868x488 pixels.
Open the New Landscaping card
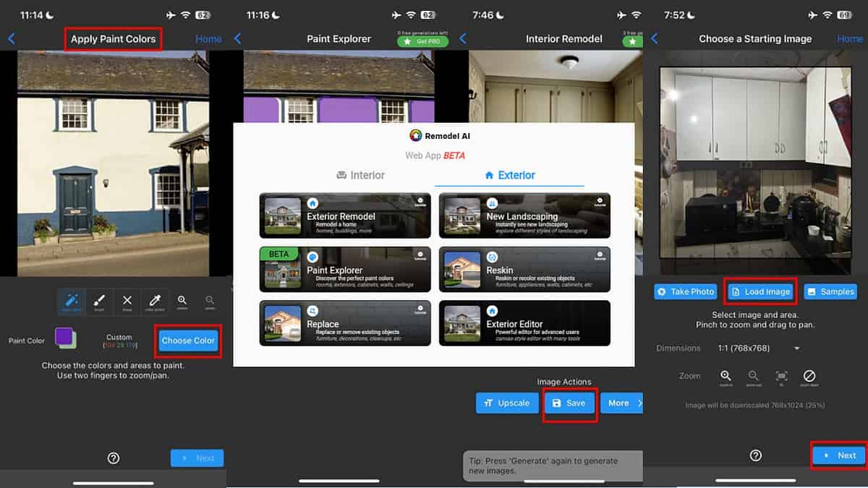click(524, 215)
